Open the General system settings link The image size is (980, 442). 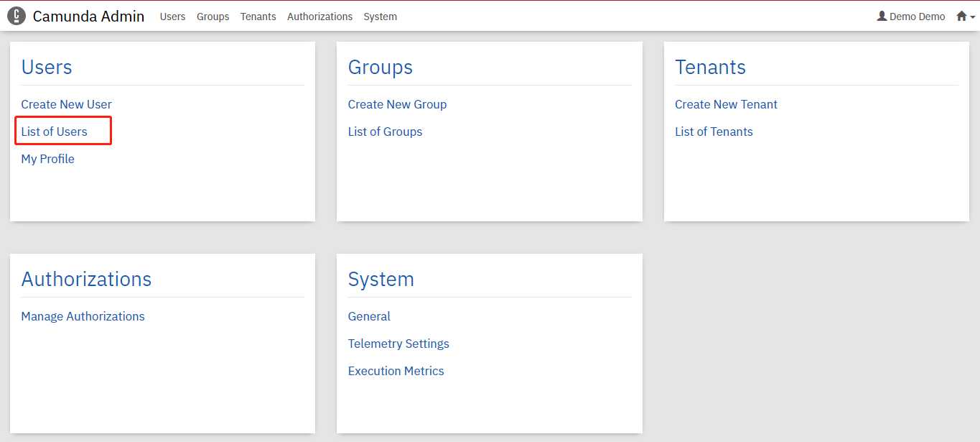click(370, 316)
